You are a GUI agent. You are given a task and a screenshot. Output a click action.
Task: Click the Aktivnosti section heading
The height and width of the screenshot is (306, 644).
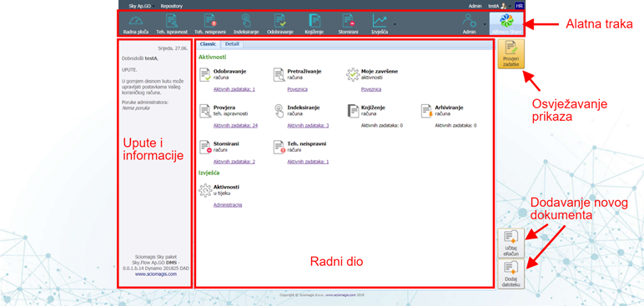pos(212,57)
